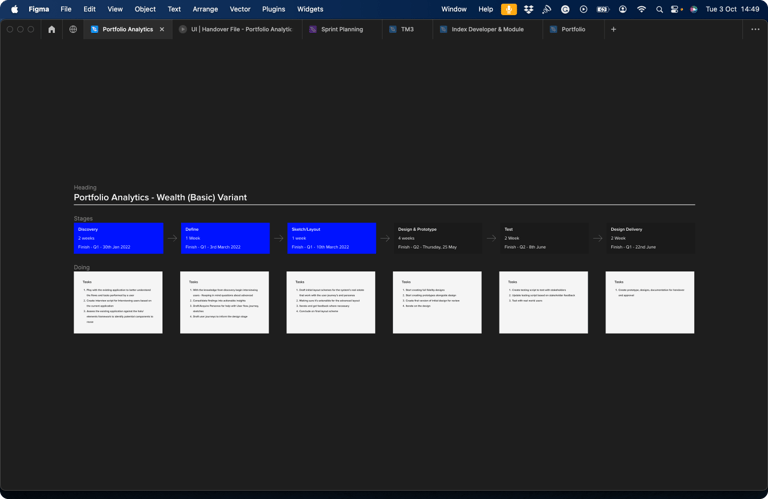Select the Sketch/Layout stage card
This screenshot has height=499, width=768.
[x=331, y=238]
